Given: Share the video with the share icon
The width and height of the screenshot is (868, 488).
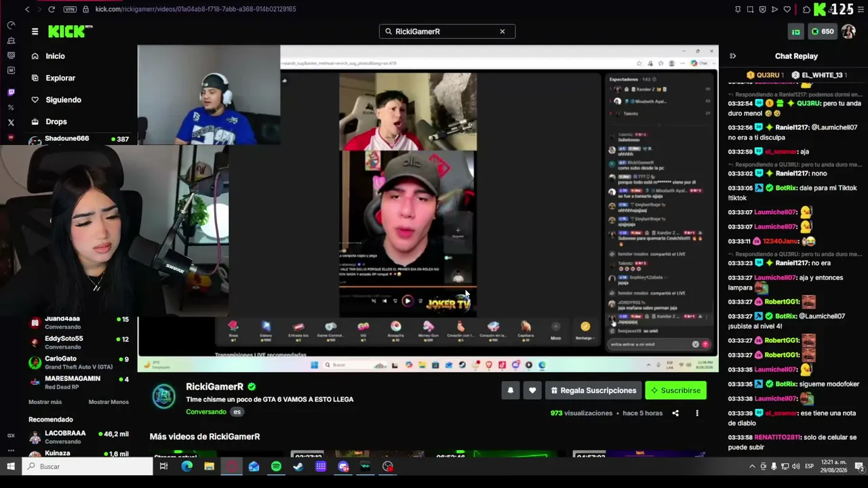Looking at the screenshot, I should pyautogui.click(x=675, y=413).
